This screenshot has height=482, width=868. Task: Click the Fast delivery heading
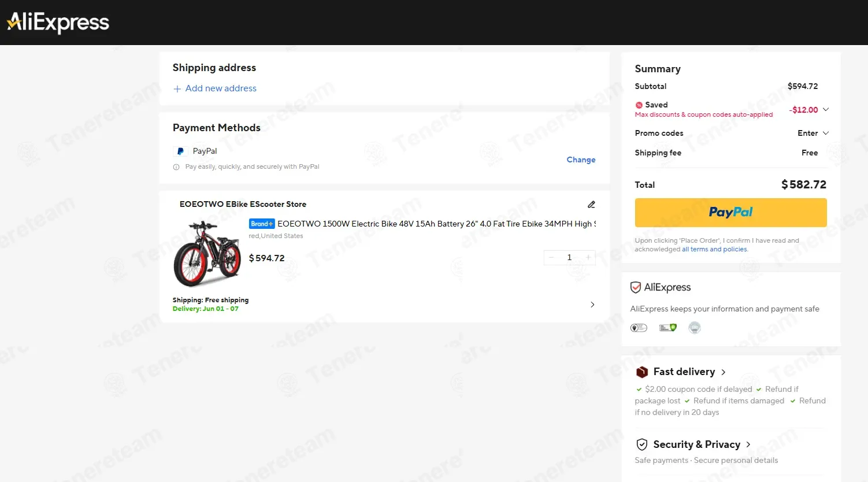tap(684, 372)
